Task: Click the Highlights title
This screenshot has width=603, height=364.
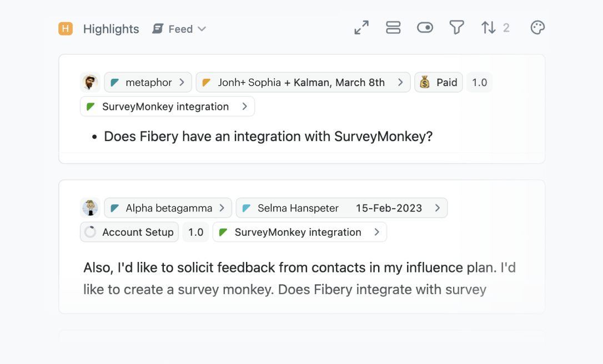Action: click(111, 29)
